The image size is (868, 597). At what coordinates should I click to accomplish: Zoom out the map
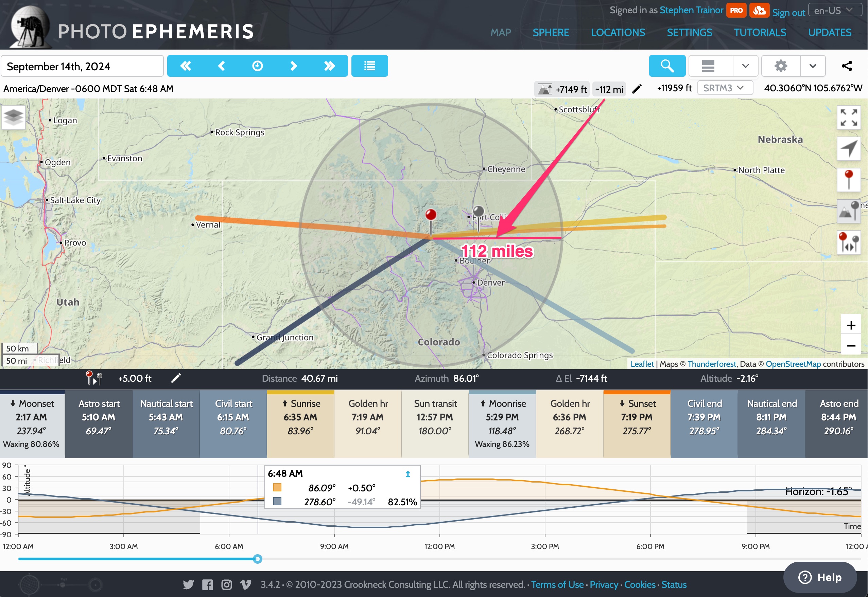(x=851, y=346)
